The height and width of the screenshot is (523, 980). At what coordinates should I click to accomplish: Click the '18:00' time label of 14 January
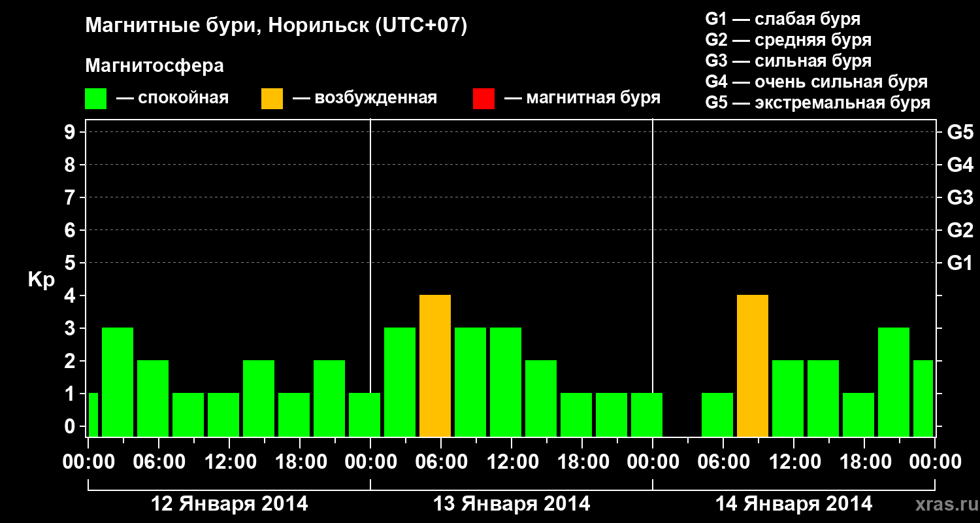pyautogui.click(x=864, y=462)
